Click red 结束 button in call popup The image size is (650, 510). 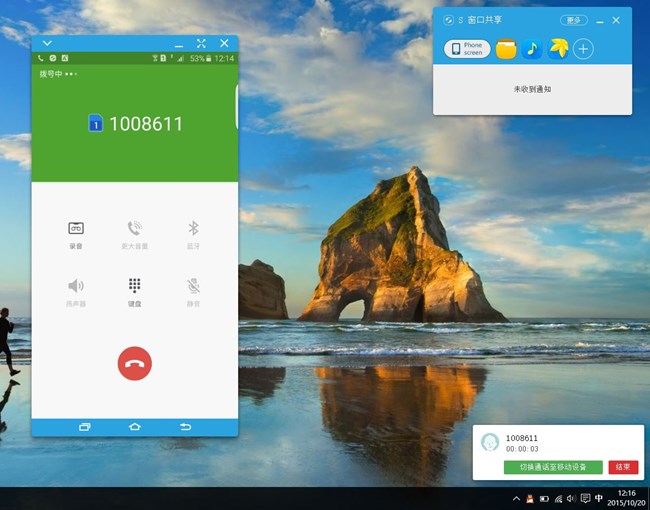[x=623, y=467]
